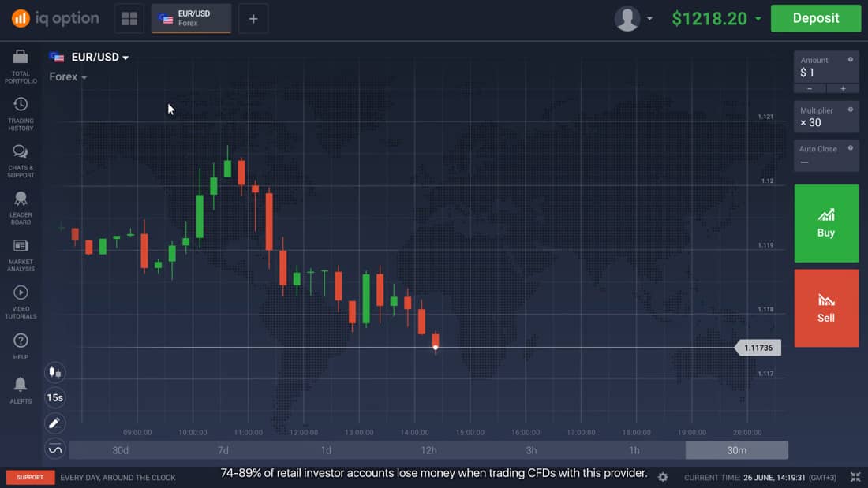Viewport: 868px width, 488px height.
Task: Open Video Tutorials
Action: 21,301
